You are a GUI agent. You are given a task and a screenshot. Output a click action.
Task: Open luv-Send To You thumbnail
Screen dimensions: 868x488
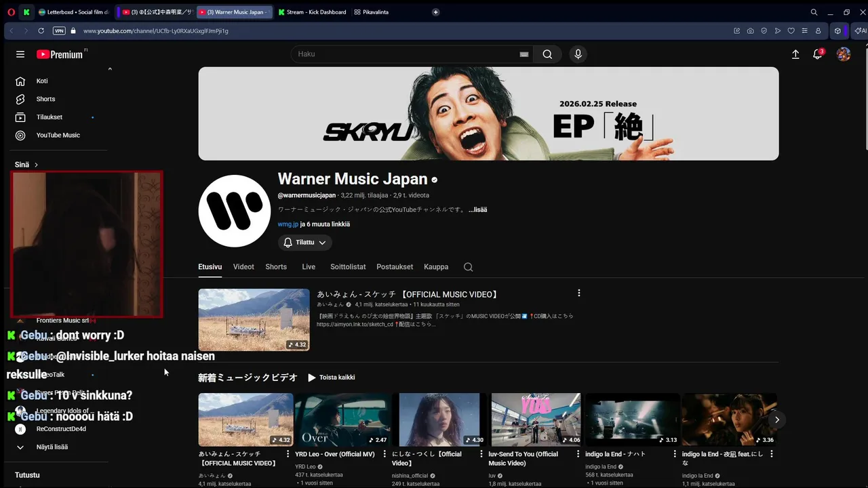[x=536, y=420]
